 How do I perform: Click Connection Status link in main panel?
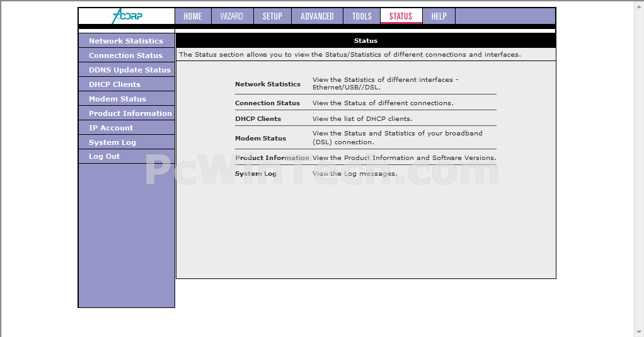[267, 103]
